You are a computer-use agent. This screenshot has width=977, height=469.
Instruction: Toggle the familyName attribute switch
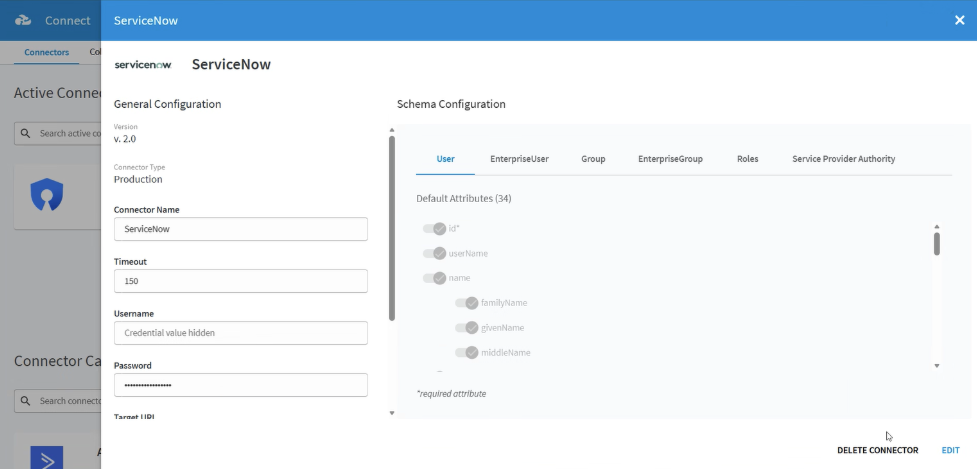pyautogui.click(x=466, y=303)
